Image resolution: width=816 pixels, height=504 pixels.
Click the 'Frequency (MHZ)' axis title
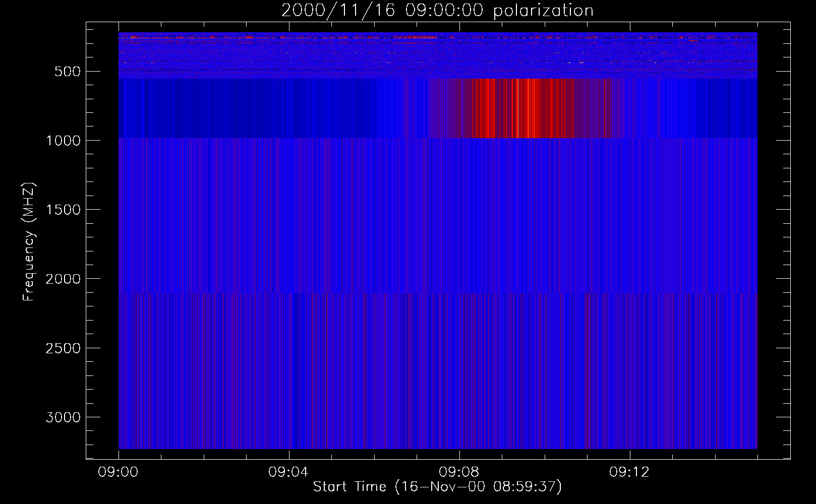tap(29, 241)
